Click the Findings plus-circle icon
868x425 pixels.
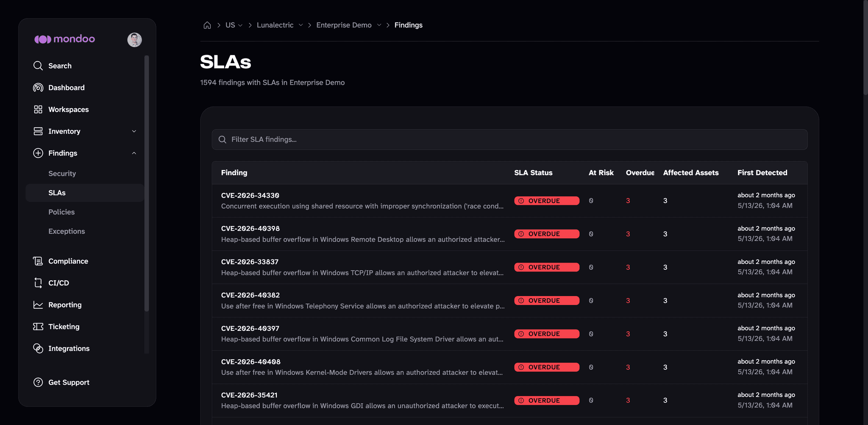[38, 153]
